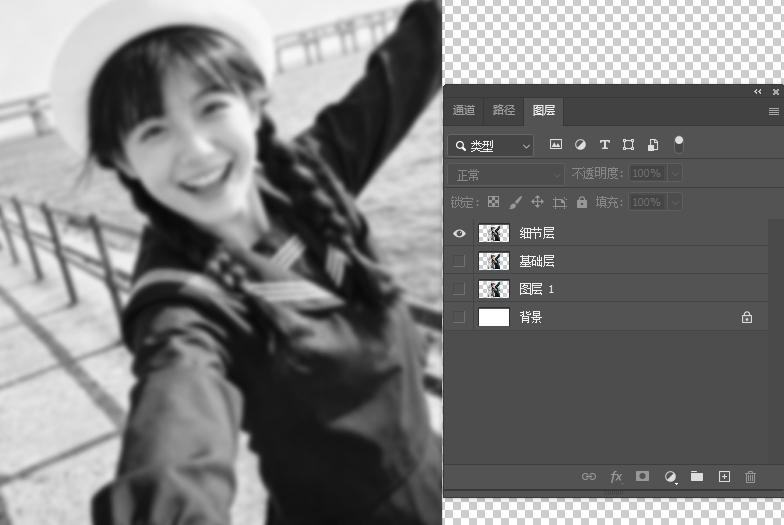Create a new layer group folder
This screenshot has height=525, width=784.
click(x=697, y=477)
